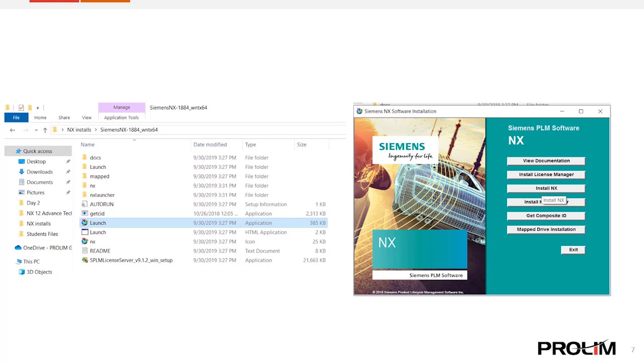Go up one folder level arrow
Screen dimensions: 644x362
pyautogui.click(x=45, y=130)
